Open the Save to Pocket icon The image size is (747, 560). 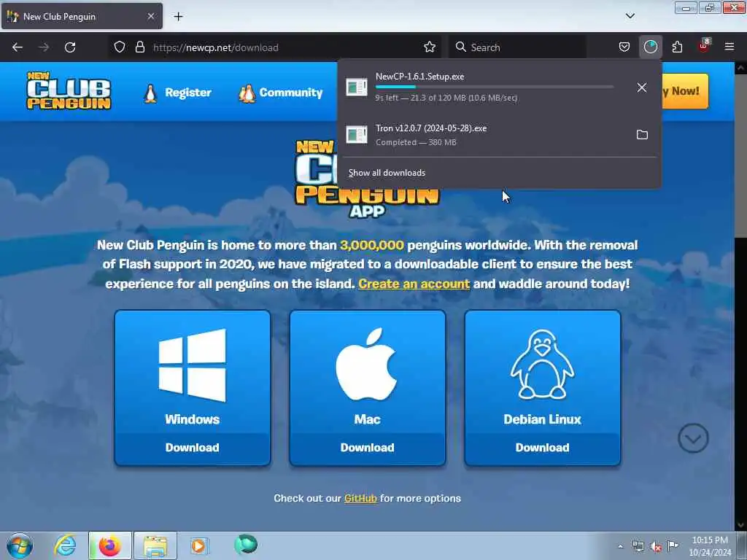coord(624,47)
